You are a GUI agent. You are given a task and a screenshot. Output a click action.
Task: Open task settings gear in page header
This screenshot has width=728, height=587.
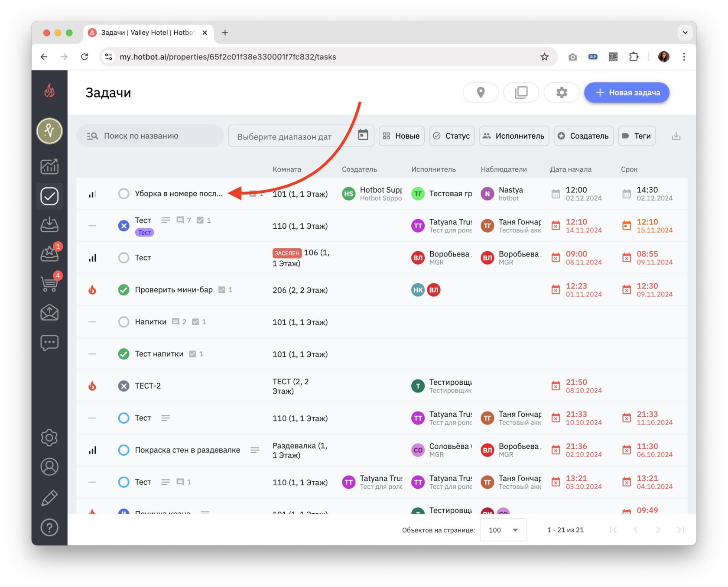coord(562,92)
